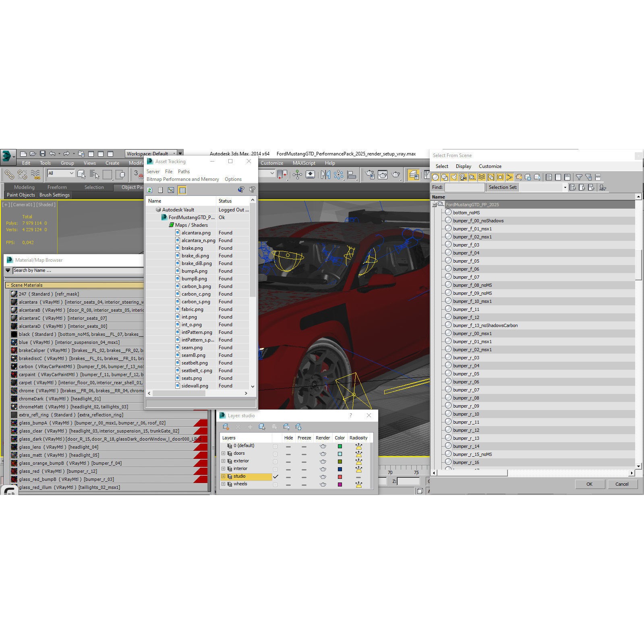This screenshot has width=644, height=644.
Task: Click Select Highlighted Objects icon in Layer dialog
Action: [x=262, y=427]
